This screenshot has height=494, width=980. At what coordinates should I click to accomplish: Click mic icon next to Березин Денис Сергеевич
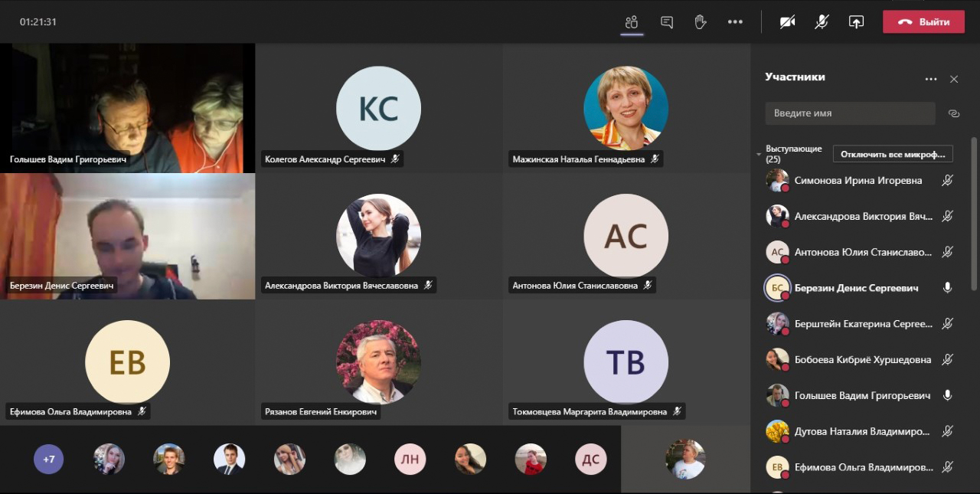pos(947,288)
